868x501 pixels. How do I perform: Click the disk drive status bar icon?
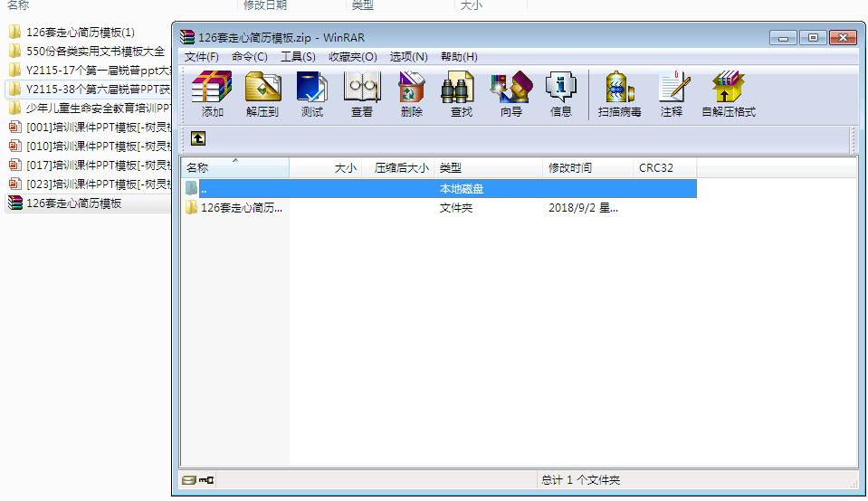[x=189, y=480]
